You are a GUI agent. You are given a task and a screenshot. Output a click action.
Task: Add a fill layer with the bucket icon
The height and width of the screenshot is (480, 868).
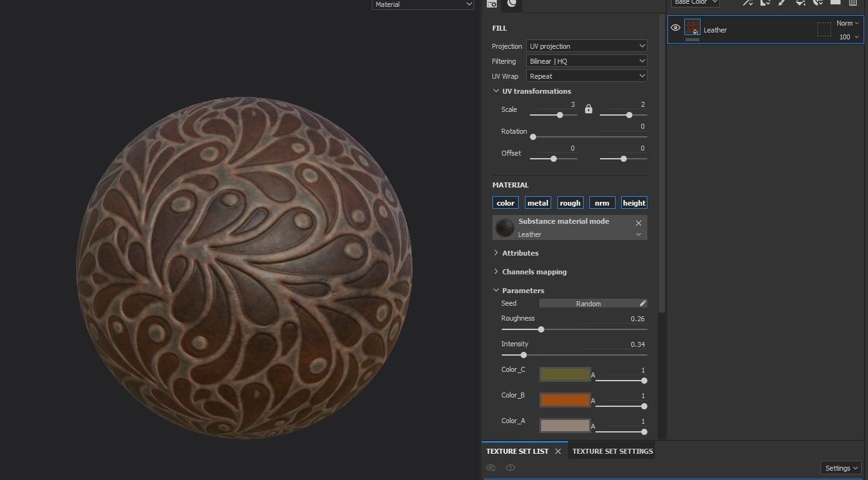coord(800,2)
